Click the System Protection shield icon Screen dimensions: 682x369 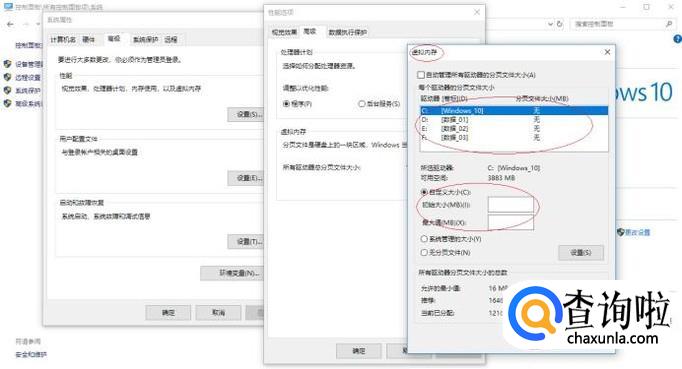click(7, 90)
